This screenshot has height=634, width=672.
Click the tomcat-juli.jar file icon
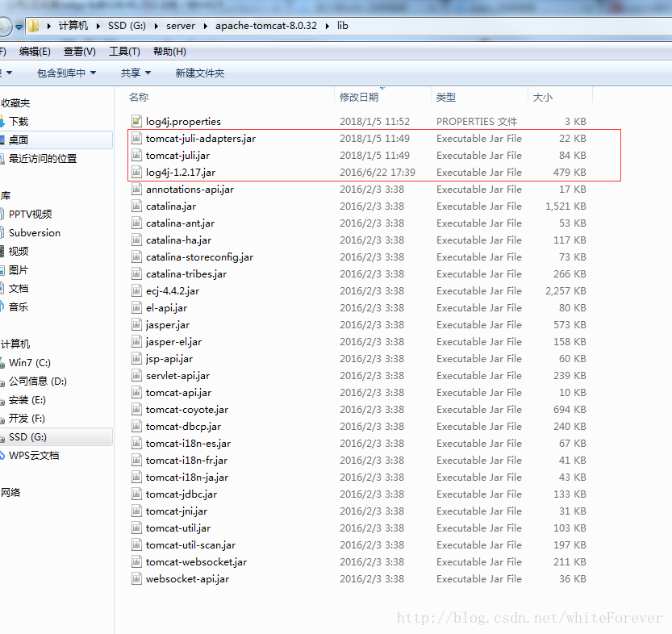click(136, 155)
